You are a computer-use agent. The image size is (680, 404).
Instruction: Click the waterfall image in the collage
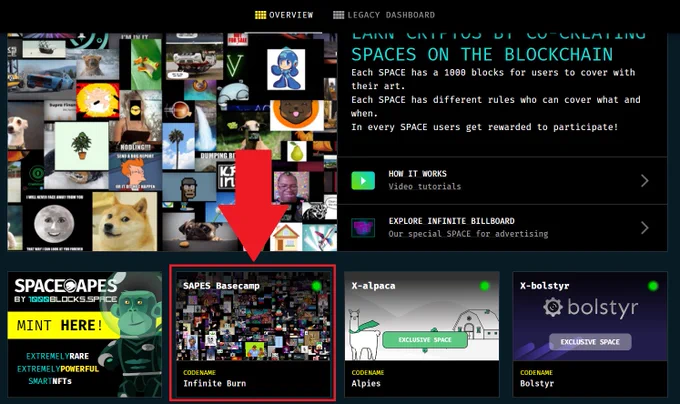point(205,126)
